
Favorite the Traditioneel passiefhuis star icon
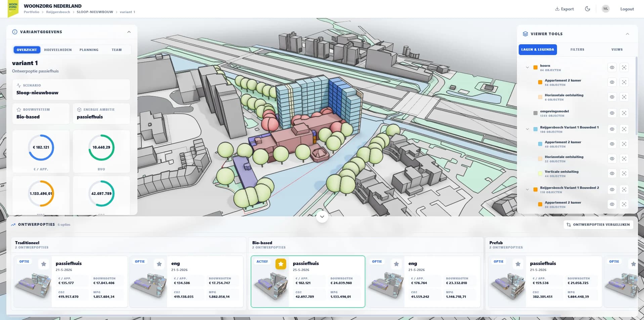point(44,264)
